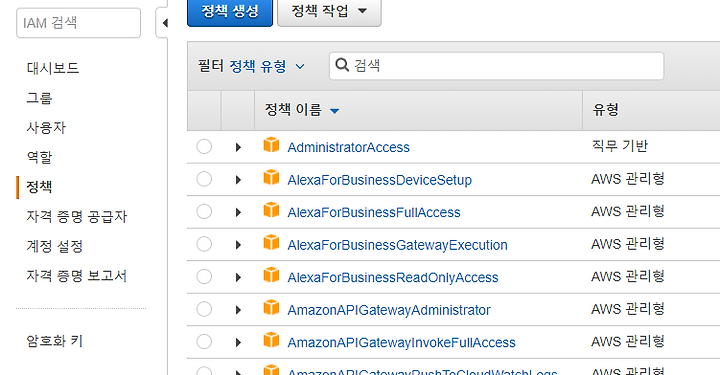Click the AlexaForBusinessFullAccess policy cube icon
Image resolution: width=720 pixels, height=375 pixels.
point(271,210)
